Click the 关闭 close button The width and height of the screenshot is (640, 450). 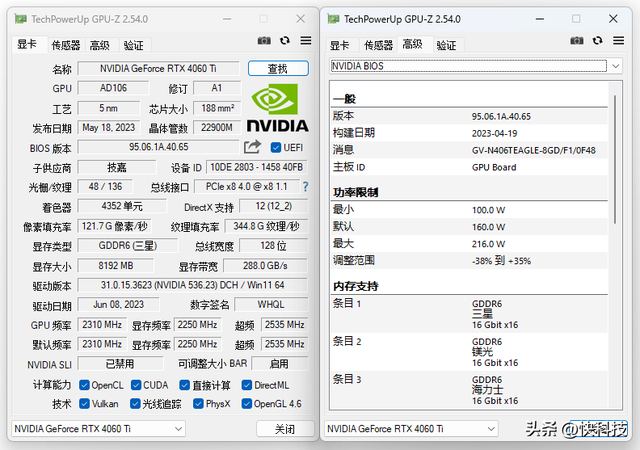click(x=285, y=429)
